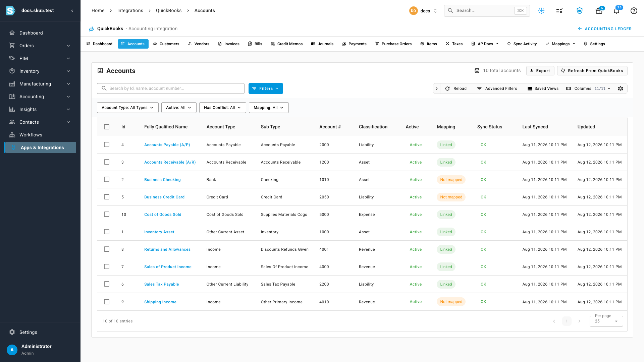Open the help question mark icon
This screenshot has height=362, width=644.
[x=634, y=11]
